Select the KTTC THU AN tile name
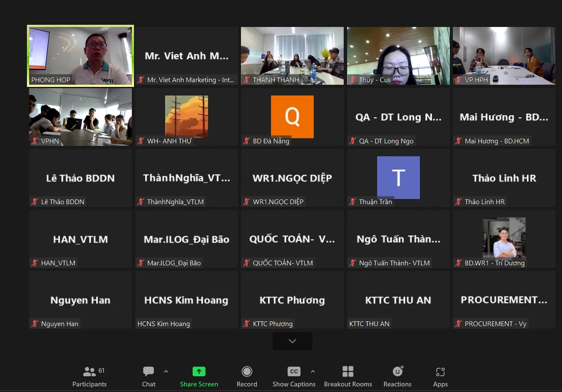The image size is (562, 392). click(x=398, y=300)
